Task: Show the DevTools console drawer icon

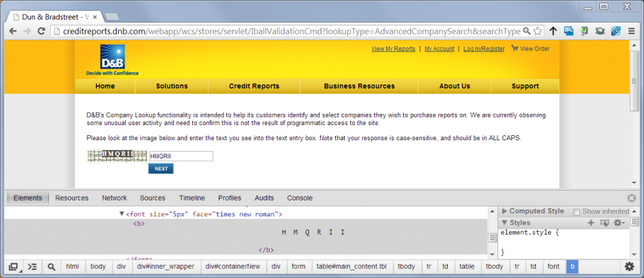Action: coord(32,267)
